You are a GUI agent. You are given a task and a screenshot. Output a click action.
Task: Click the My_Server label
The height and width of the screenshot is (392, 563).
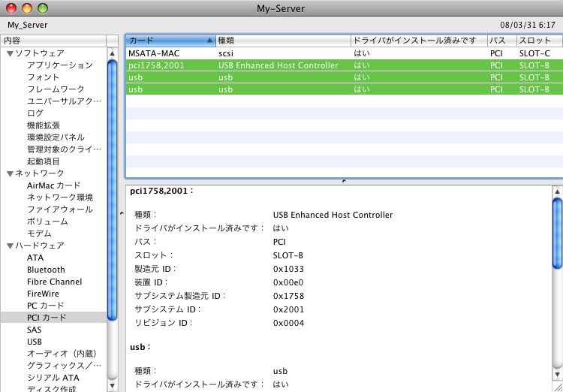pyautogui.click(x=27, y=25)
